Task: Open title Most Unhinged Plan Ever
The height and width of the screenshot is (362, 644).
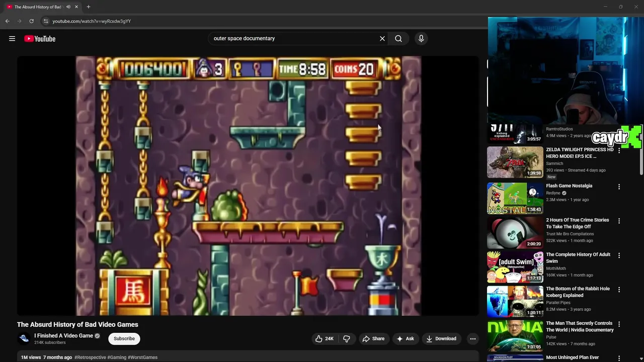Action: [572, 357]
